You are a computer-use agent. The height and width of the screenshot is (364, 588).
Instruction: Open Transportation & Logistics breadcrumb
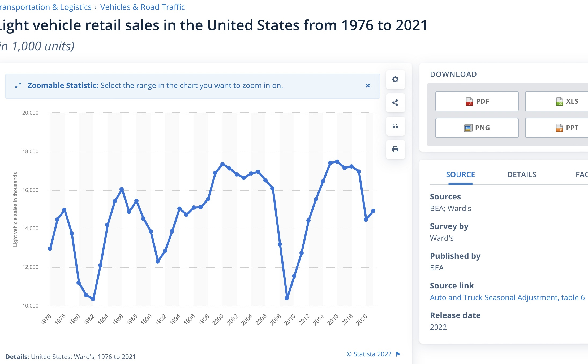tap(46, 7)
